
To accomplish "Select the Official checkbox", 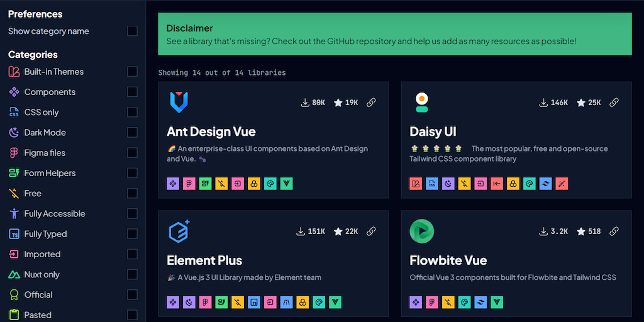I will point(132,294).
